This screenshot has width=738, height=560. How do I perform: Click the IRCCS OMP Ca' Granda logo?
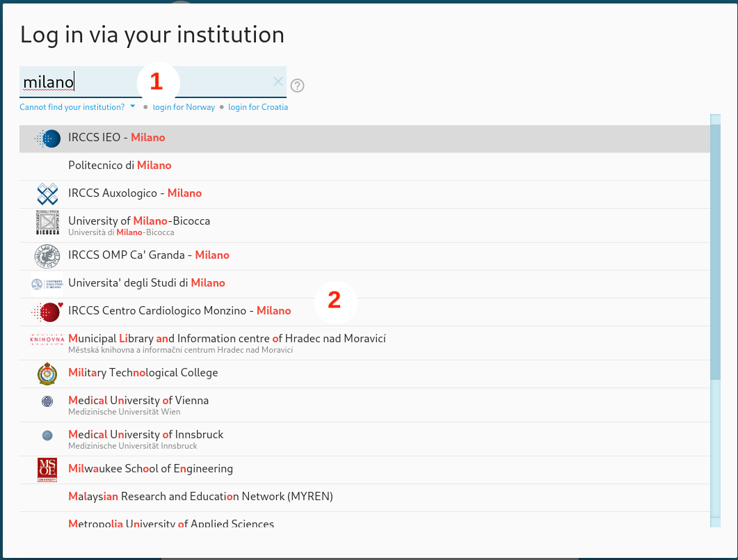click(47, 256)
